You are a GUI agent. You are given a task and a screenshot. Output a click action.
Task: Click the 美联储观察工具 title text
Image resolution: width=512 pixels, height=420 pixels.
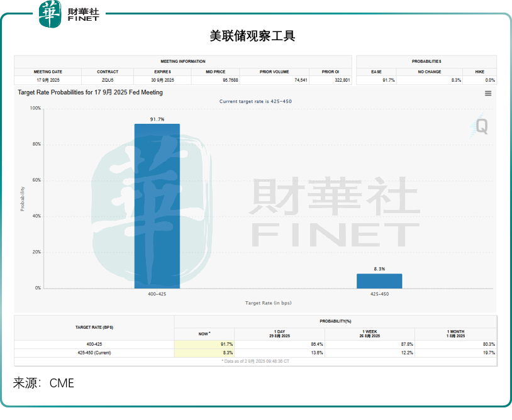coord(252,36)
